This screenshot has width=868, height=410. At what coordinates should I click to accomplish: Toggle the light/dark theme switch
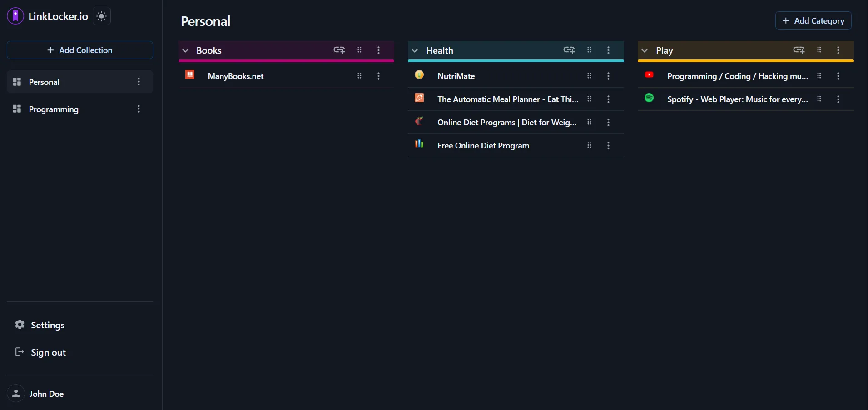coord(102,16)
